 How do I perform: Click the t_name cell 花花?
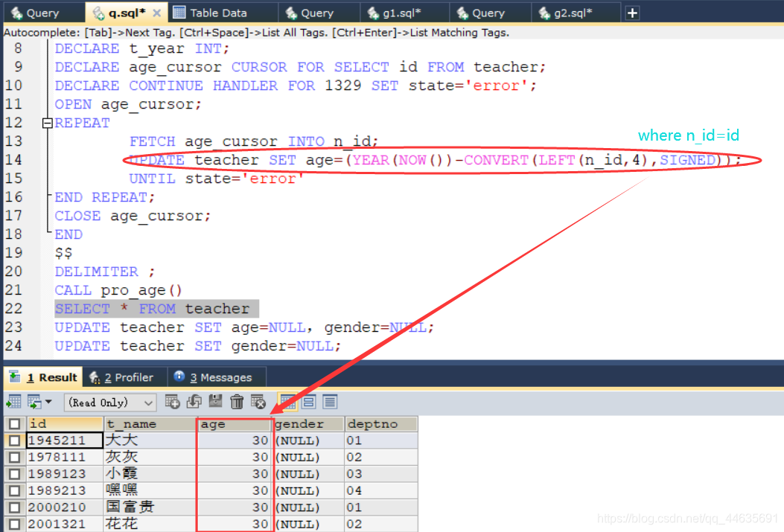[x=150, y=524]
